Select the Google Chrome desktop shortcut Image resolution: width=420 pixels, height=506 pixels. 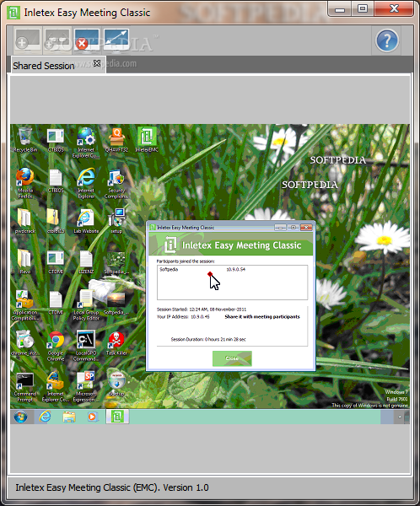(x=56, y=346)
